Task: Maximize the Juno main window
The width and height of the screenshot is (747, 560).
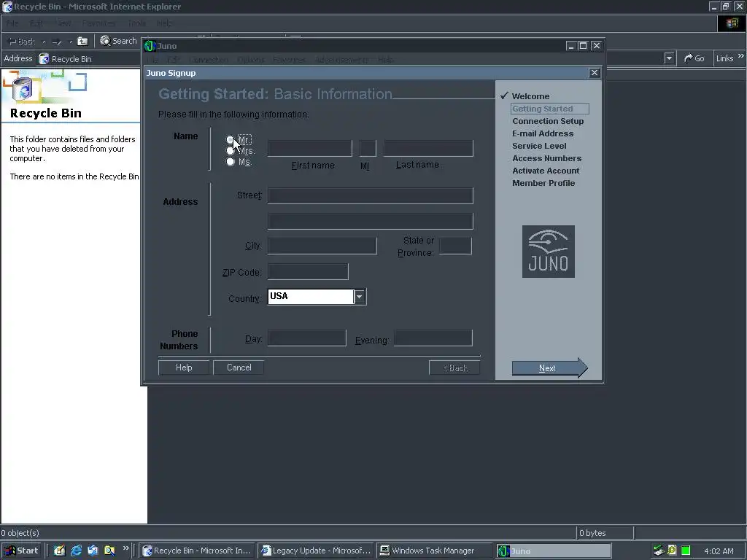Action: pyautogui.click(x=583, y=46)
